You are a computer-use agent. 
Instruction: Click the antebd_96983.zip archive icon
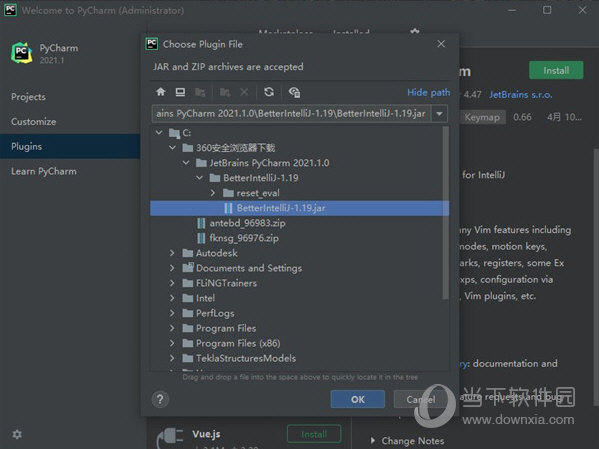point(201,223)
